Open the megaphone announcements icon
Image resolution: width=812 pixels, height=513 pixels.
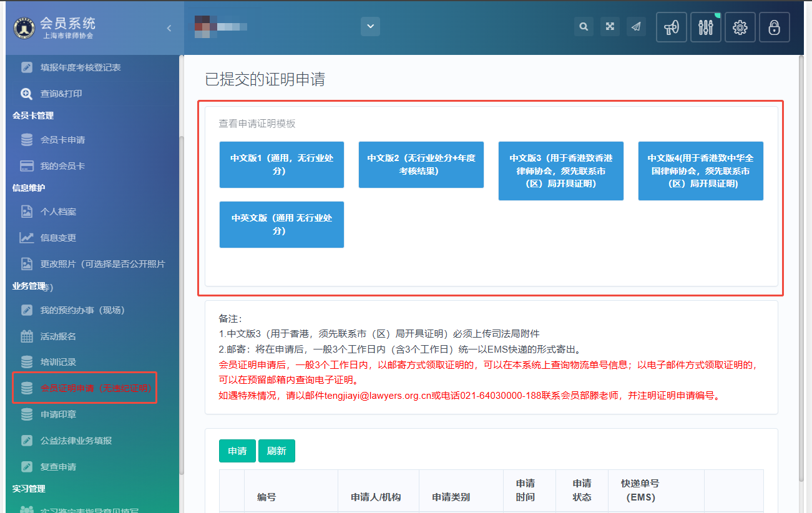point(672,27)
